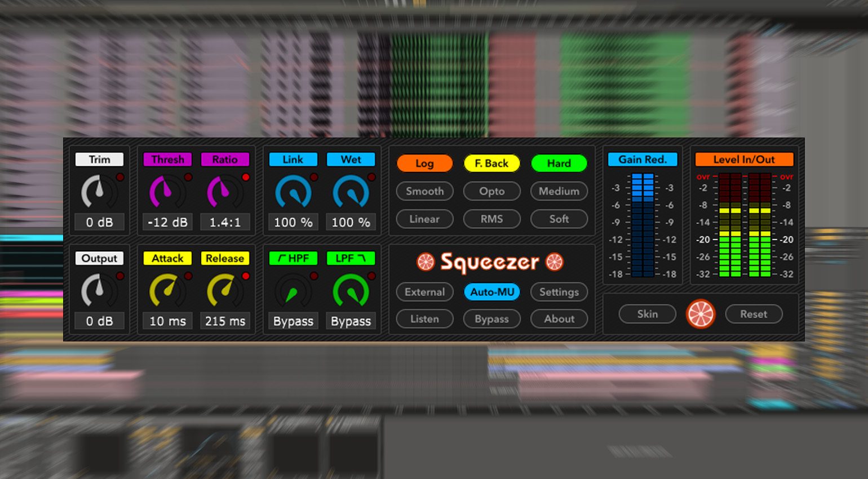Click the blue Wet knob

tap(351, 191)
